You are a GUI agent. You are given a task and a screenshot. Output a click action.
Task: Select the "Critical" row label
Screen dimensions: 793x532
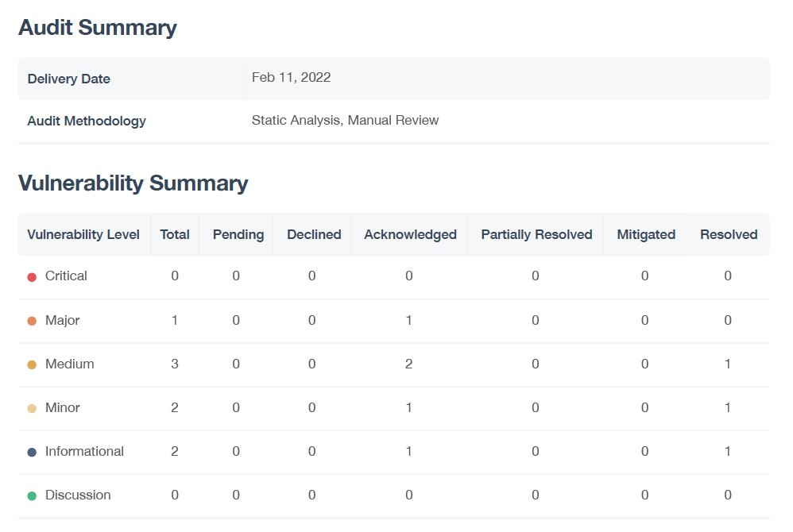[66, 276]
